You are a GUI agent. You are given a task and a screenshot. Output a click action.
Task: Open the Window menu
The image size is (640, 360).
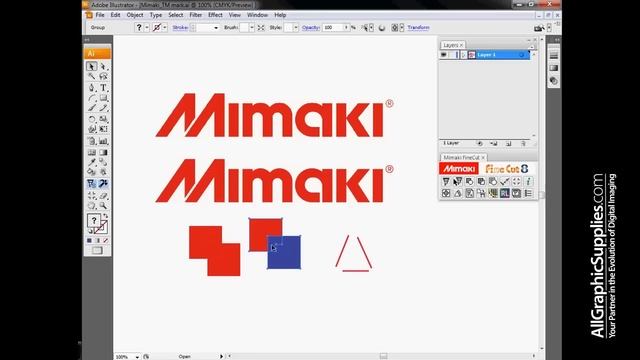pos(257,15)
